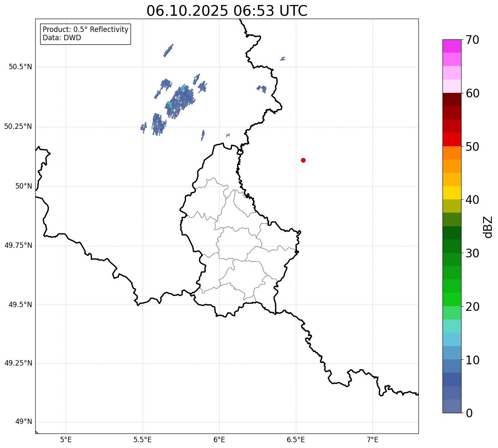Screen dimensions: 498x448
Task: Click the 49.25°N latitude label
Action: click(x=18, y=363)
